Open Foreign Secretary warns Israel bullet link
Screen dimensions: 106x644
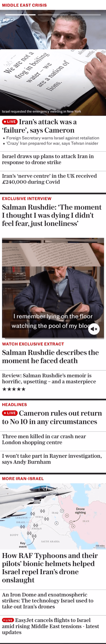click(x=53, y=138)
